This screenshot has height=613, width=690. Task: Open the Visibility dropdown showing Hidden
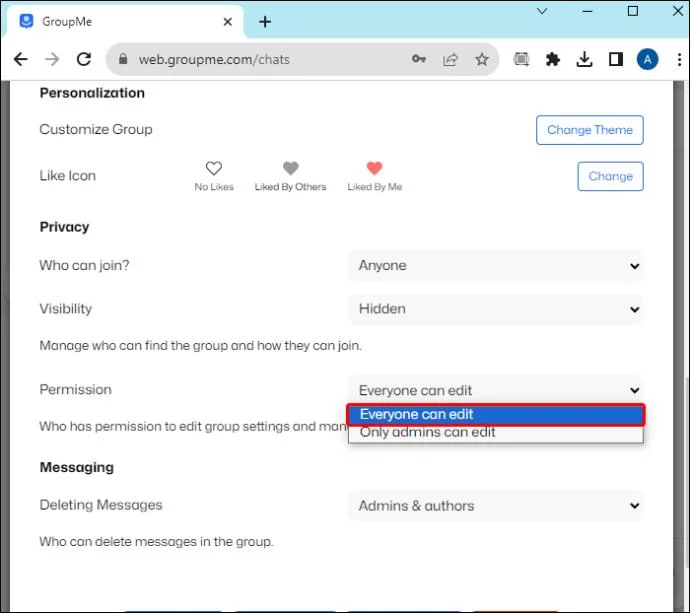click(496, 309)
